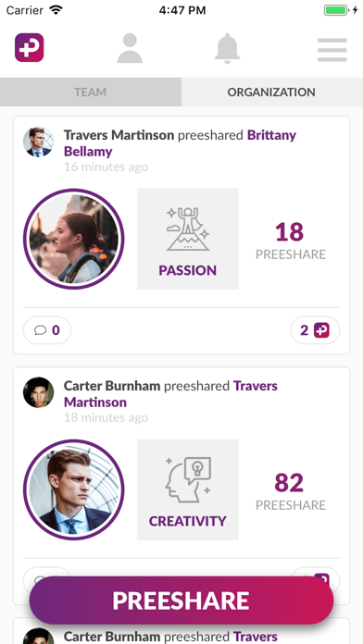
Task: Open notifications bell icon
Action: coord(227,48)
